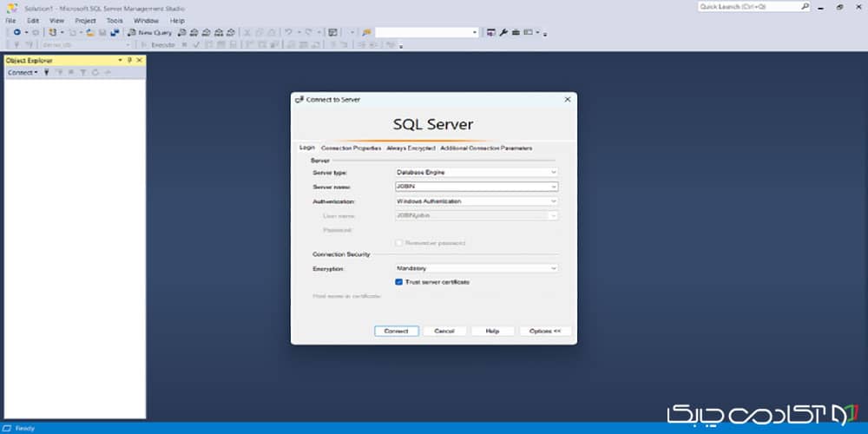Screen dimensions: 868x434
Task: Click the window layout icon after Toolbox
Action: pyautogui.click(x=529, y=32)
